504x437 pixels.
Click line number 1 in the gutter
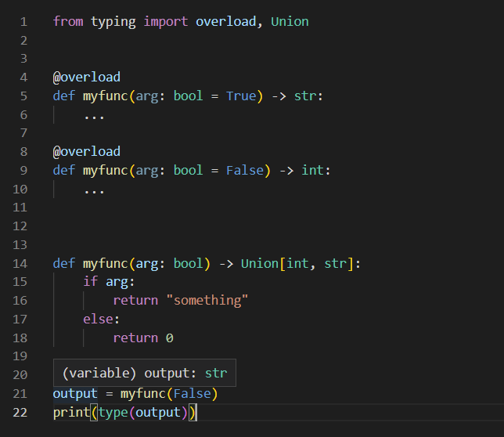[x=23, y=22]
